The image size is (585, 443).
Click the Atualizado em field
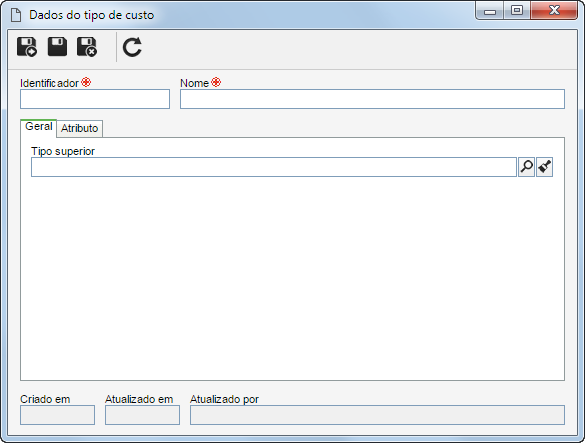[x=142, y=415]
